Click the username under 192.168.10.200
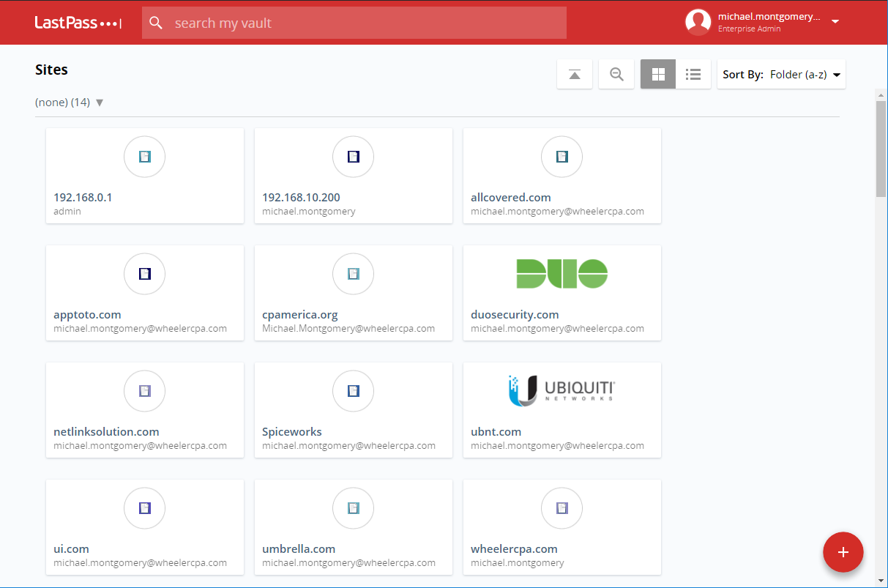Image resolution: width=888 pixels, height=588 pixels. pyautogui.click(x=309, y=212)
